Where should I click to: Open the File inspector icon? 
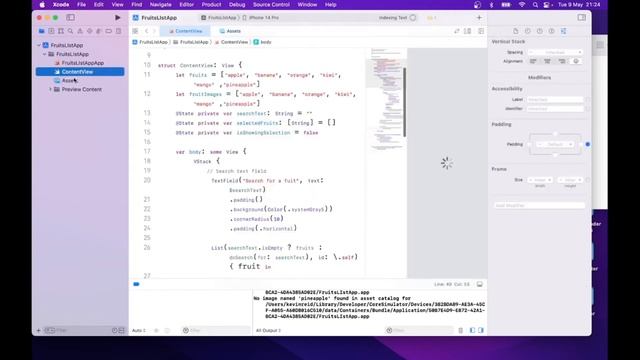point(516,31)
